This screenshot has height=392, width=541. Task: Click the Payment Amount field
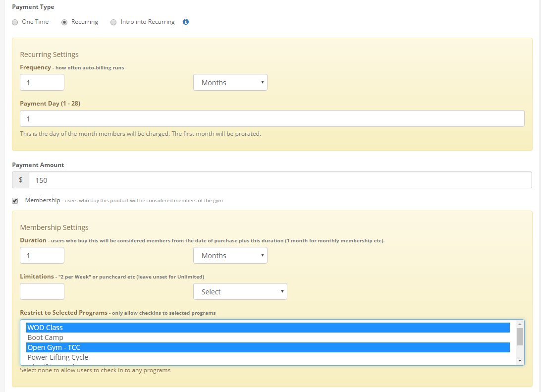pyautogui.click(x=280, y=180)
